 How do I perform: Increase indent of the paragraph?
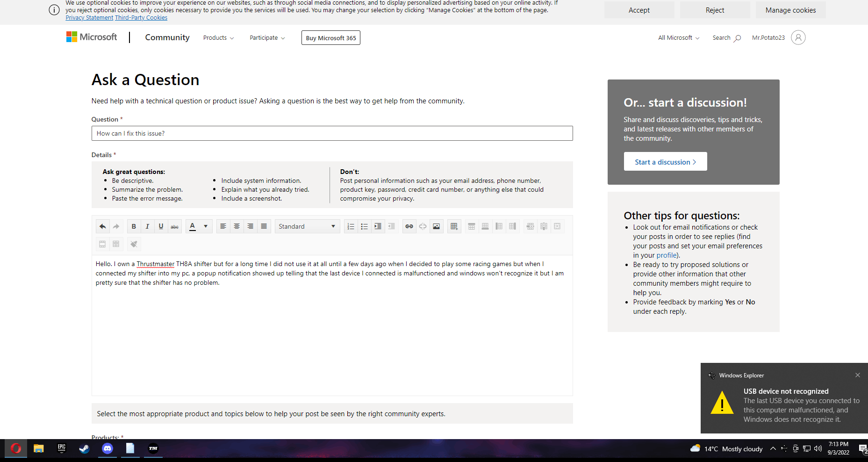[x=378, y=226]
